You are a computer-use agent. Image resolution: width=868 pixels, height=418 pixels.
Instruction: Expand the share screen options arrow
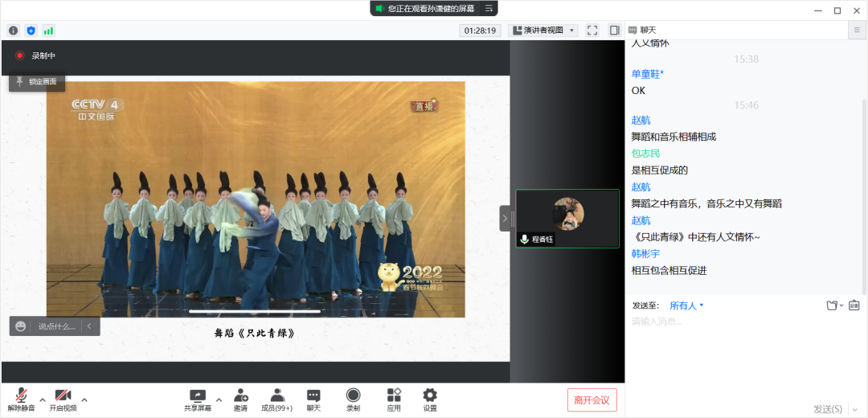pos(219,400)
